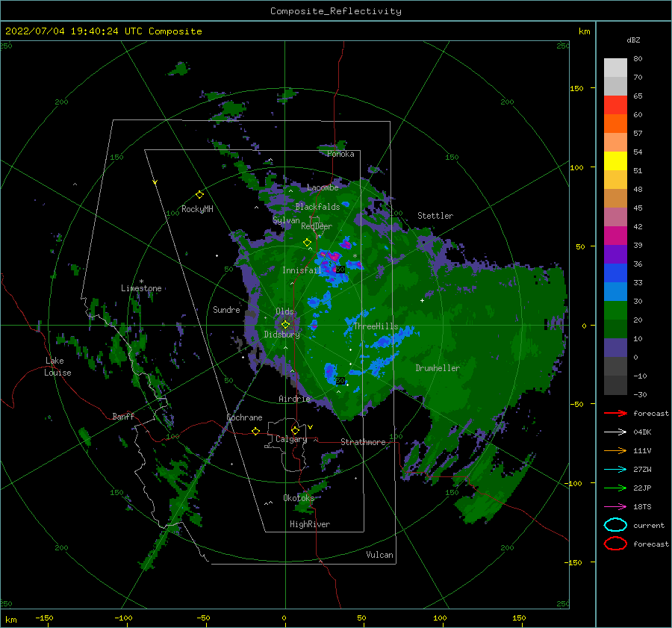Select the Calgary city label

(291, 439)
